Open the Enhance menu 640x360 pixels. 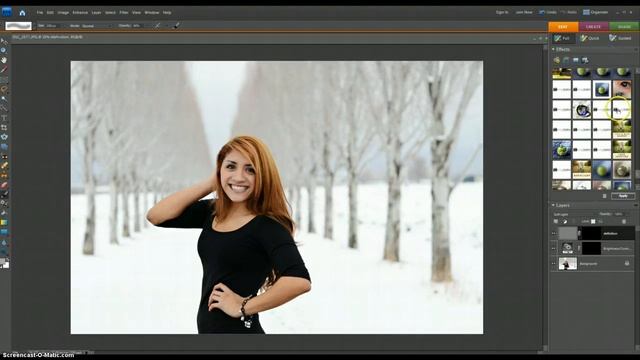coord(80,13)
